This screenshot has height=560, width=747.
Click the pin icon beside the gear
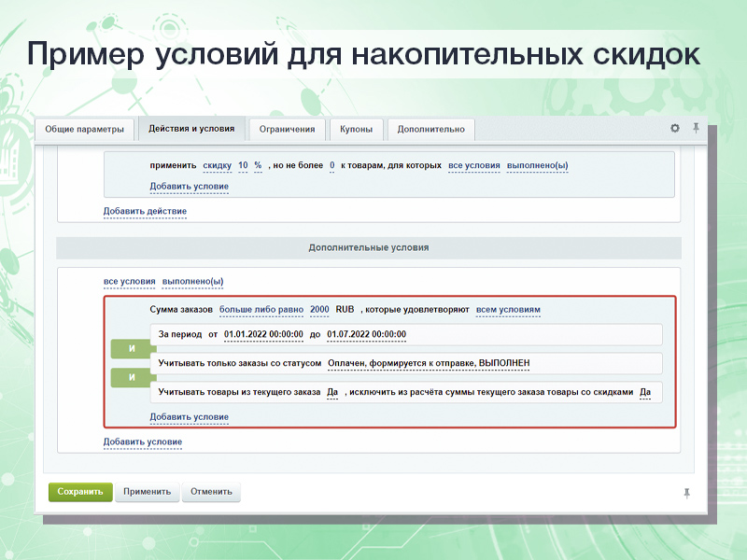696,128
